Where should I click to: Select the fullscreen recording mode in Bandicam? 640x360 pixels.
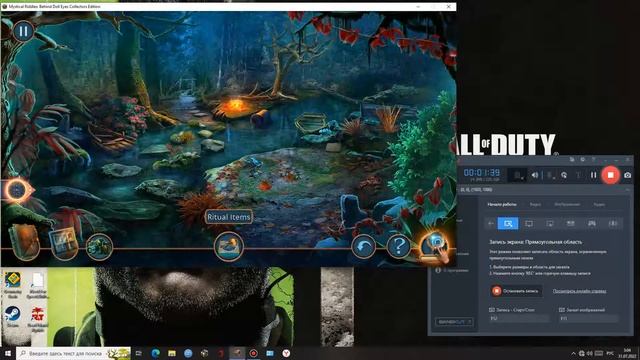point(529,223)
